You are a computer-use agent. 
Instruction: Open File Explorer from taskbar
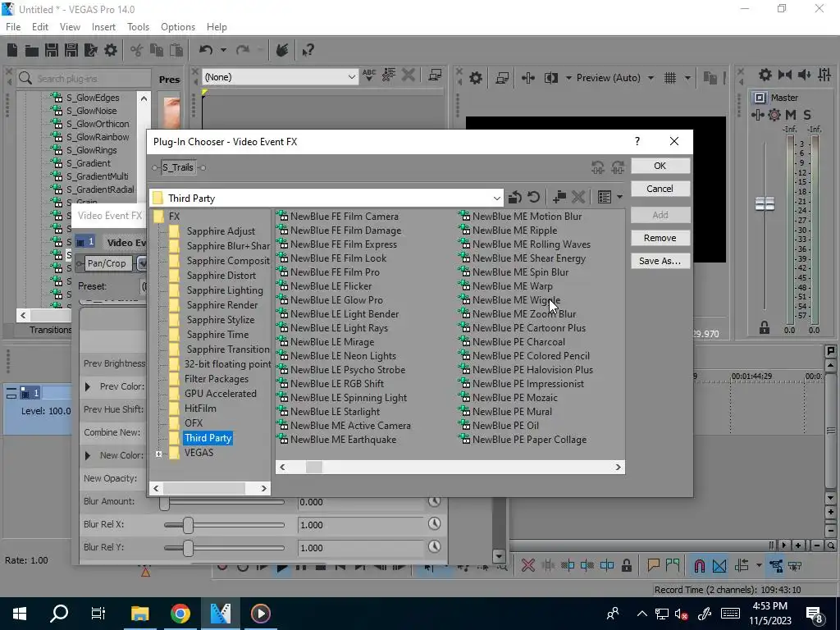click(x=139, y=614)
